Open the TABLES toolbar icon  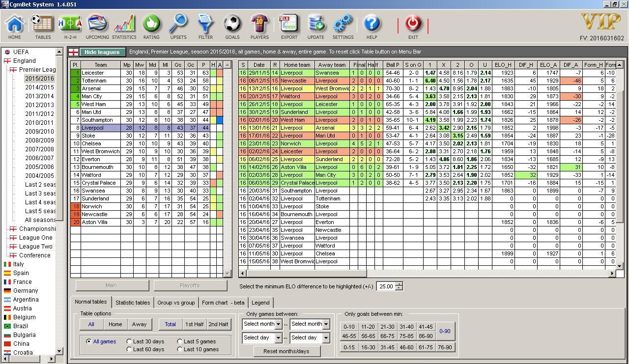pyautogui.click(x=43, y=27)
